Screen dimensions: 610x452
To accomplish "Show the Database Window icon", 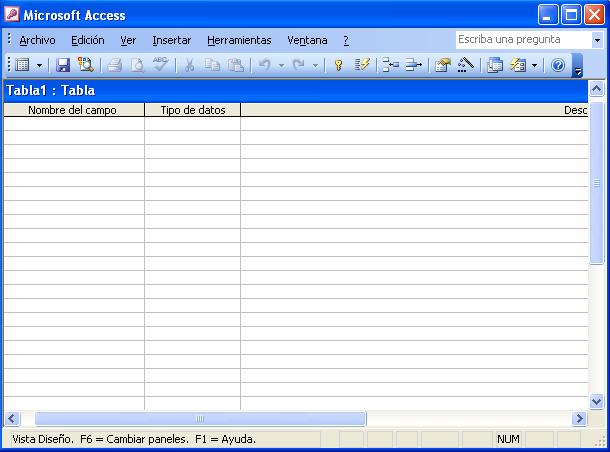I will 494,65.
